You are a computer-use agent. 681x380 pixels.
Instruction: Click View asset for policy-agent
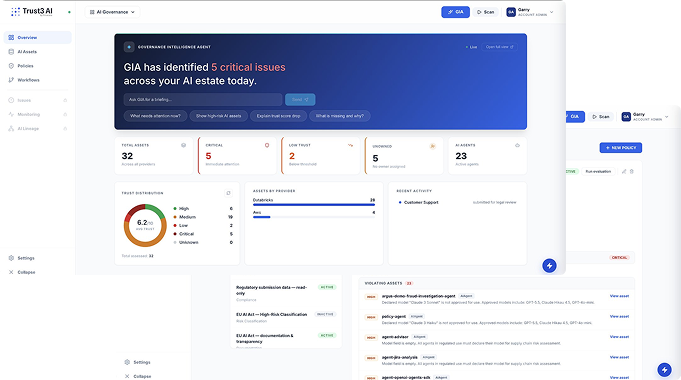[619, 317]
